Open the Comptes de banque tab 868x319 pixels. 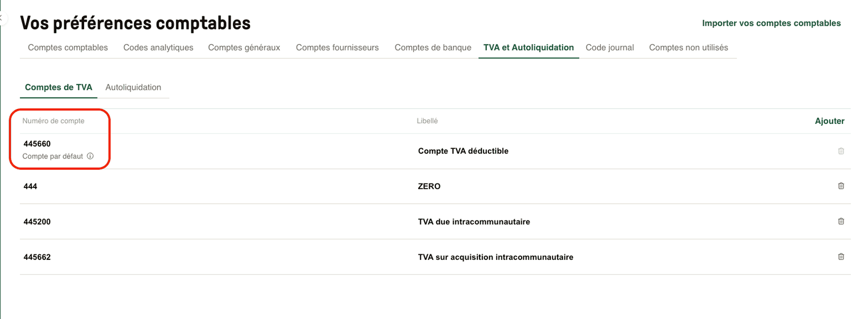pyautogui.click(x=432, y=47)
